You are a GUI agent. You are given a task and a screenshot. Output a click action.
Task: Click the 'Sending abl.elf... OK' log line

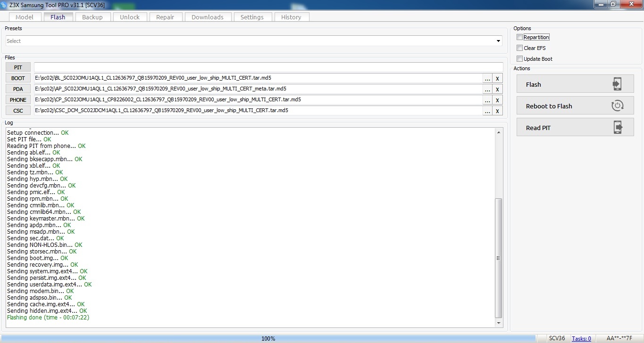click(33, 153)
